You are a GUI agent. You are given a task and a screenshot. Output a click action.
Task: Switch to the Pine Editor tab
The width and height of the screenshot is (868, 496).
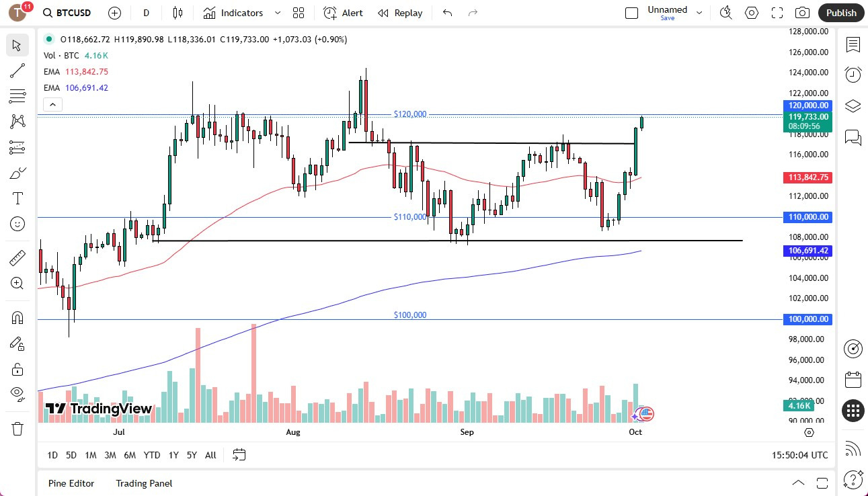coord(71,483)
